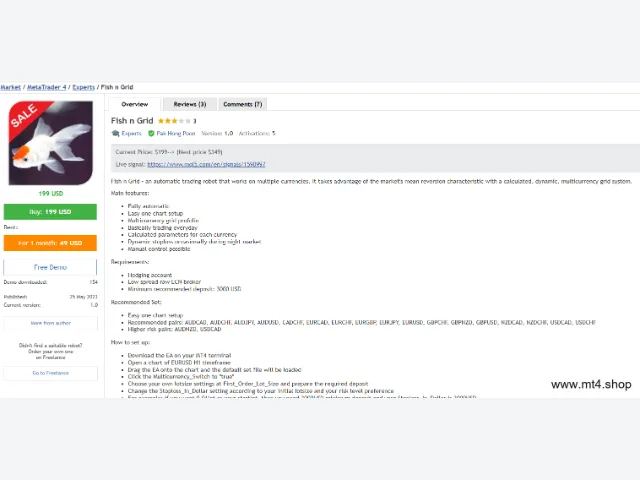The image size is (640, 480).
Task: Click the Go to Freelance button
Action: click(51, 373)
